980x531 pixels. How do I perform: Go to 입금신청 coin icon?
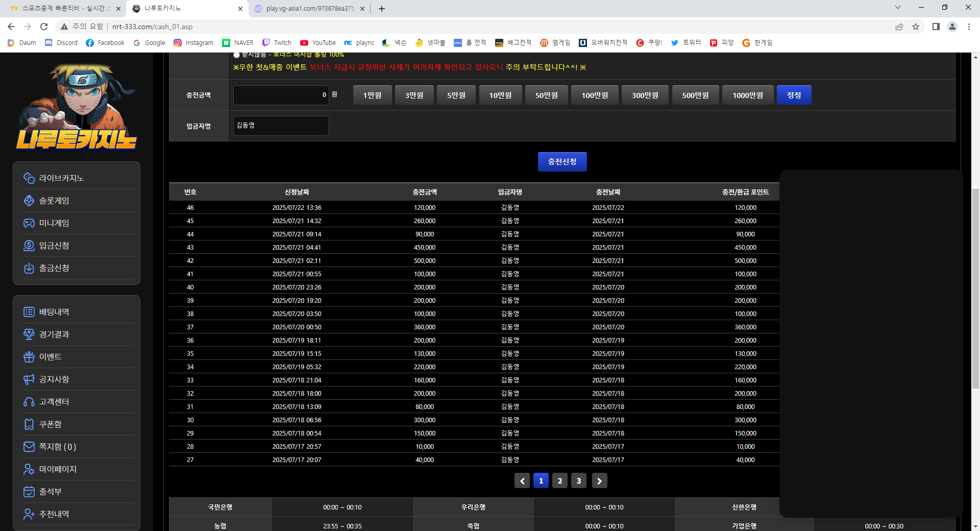[x=29, y=246]
